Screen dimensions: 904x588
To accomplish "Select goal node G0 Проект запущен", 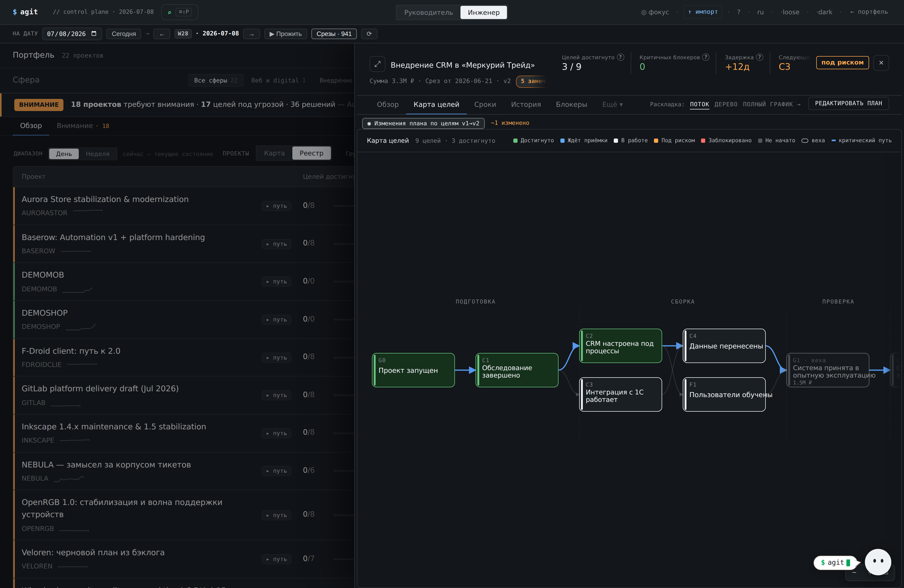I will tap(413, 370).
